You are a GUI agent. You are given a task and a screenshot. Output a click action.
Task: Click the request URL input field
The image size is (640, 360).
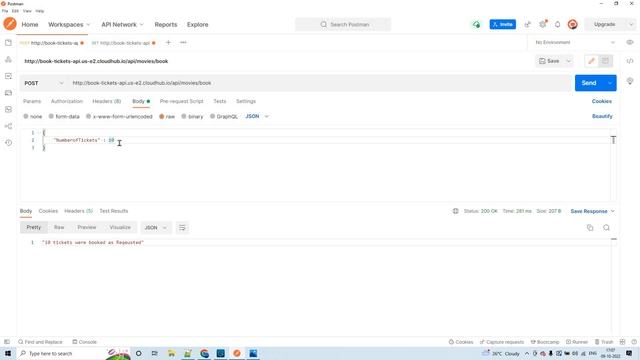pos(320,83)
